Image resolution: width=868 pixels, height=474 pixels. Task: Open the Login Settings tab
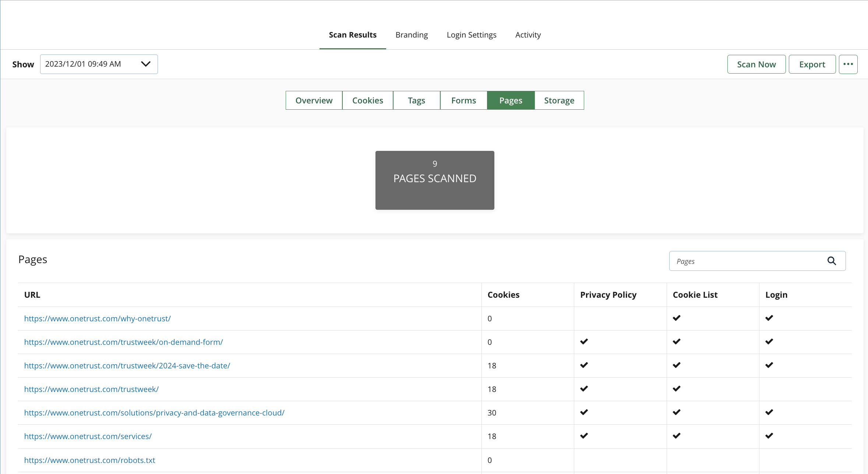click(471, 35)
